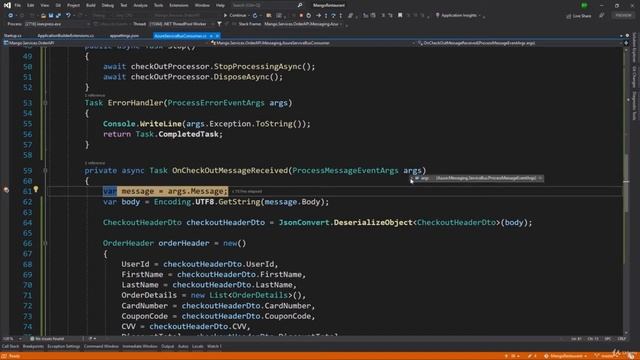Open the Breakpoints tab at bottom
This screenshot has height=360, width=640.
[33, 347]
